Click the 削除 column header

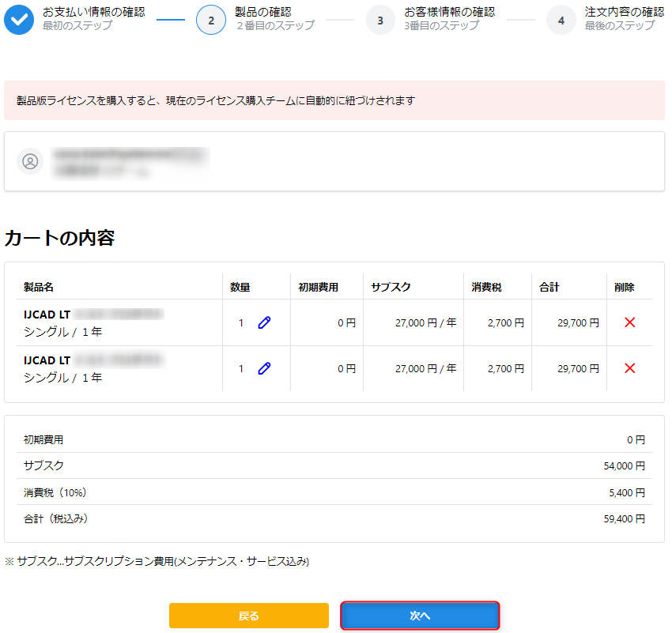pos(625,287)
